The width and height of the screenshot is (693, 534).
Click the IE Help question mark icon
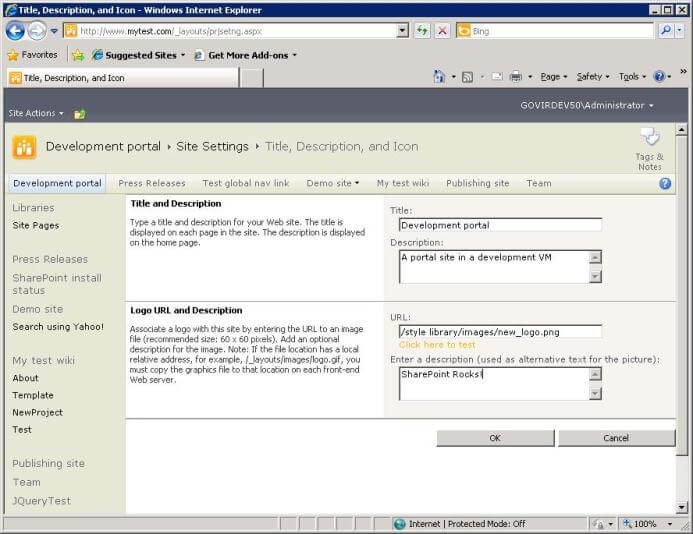click(x=659, y=76)
